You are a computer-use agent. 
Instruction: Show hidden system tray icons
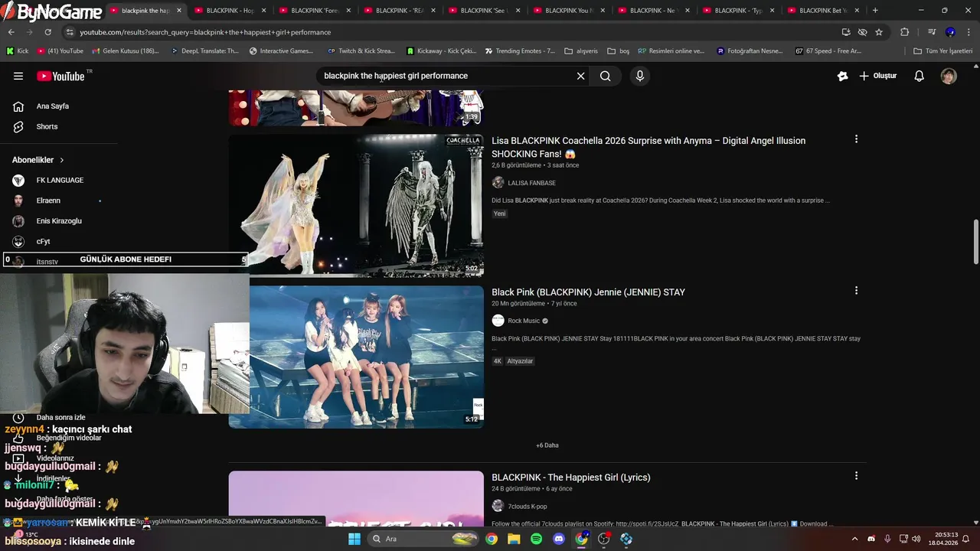(x=854, y=539)
